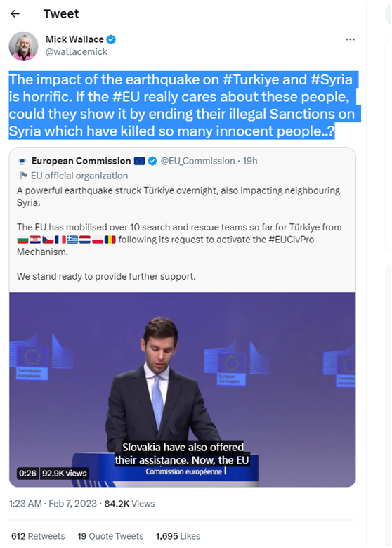Viewport: 392px width, 548px height.
Task: Click the EU official organization flag icon
Action: tap(23, 176)
